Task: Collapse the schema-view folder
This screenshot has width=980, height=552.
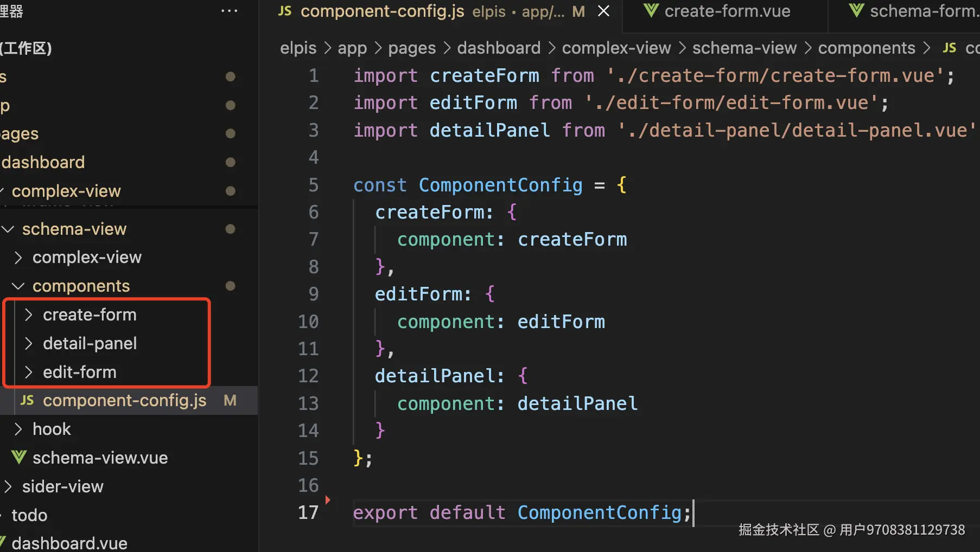Action: tap(8, 229)
